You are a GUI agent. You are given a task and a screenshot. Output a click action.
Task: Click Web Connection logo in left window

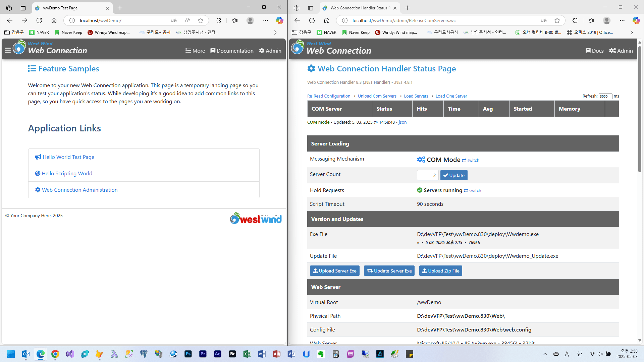coord(50,48)
